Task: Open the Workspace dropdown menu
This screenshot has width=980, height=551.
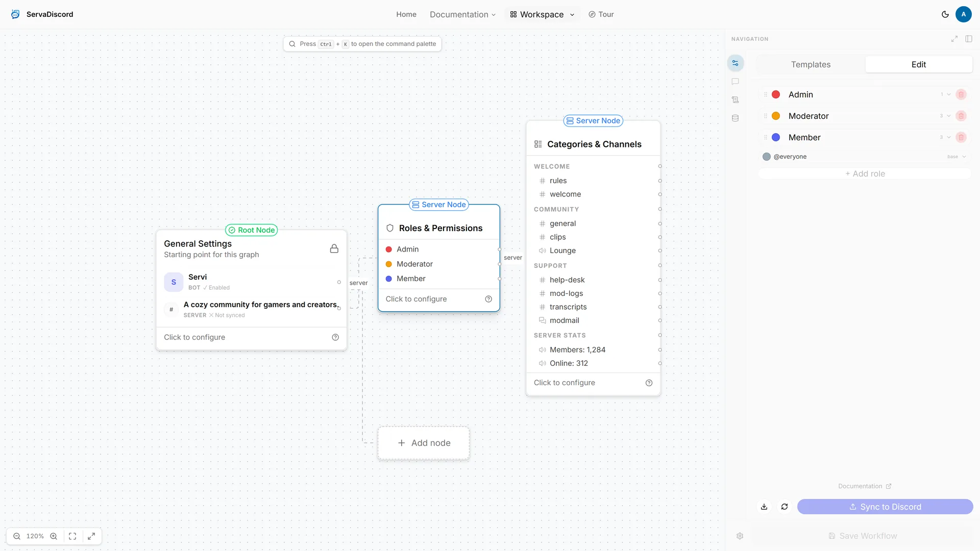Action: [x=542, y=14]
